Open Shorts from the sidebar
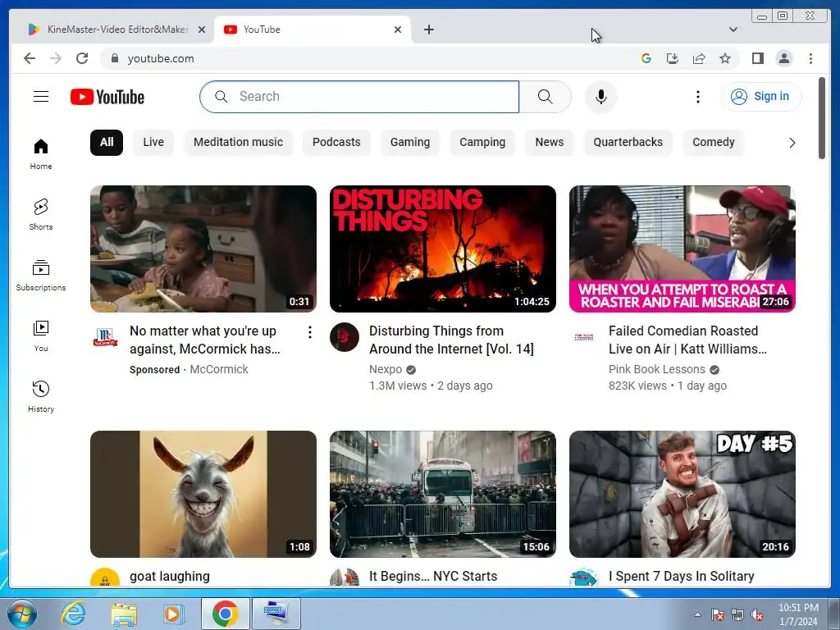Screen dimensions: 840x630 tap(41, 214)
